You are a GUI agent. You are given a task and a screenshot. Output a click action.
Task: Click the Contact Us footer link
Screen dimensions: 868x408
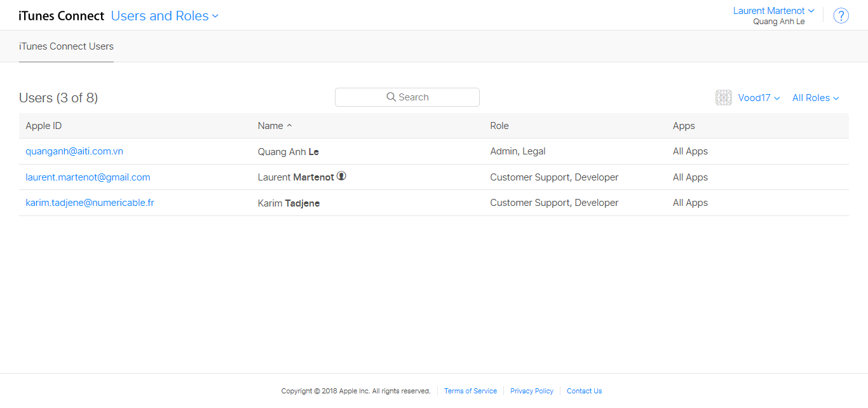(x=584, y=391)
